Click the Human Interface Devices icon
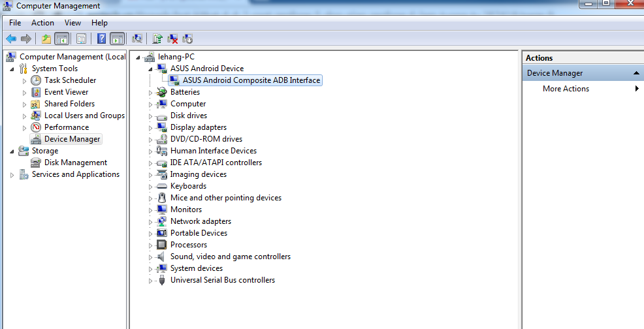644x329 pixels. [x=162, y=151]
